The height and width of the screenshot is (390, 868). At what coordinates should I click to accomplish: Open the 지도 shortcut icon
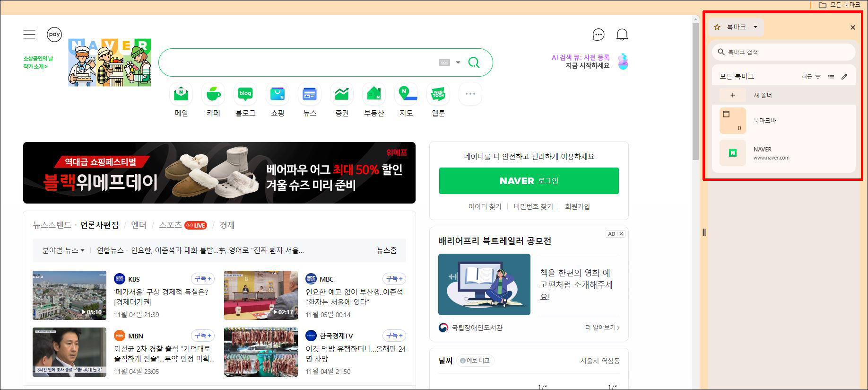[406, 94]
